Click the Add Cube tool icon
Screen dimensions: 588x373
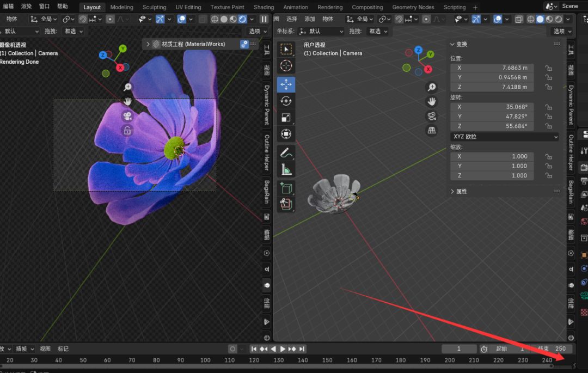pos(286,188)
